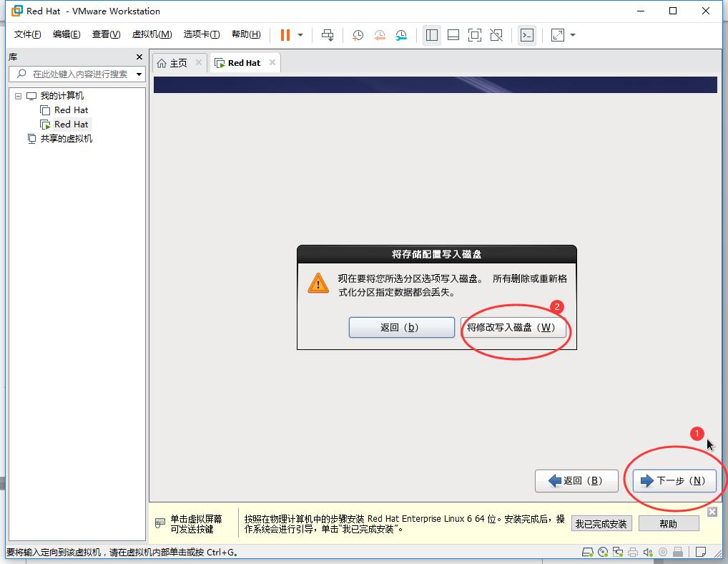Open the stretch display dropdown arrow
This screenshot has height=564, width=728.
(x=573, y=35)
